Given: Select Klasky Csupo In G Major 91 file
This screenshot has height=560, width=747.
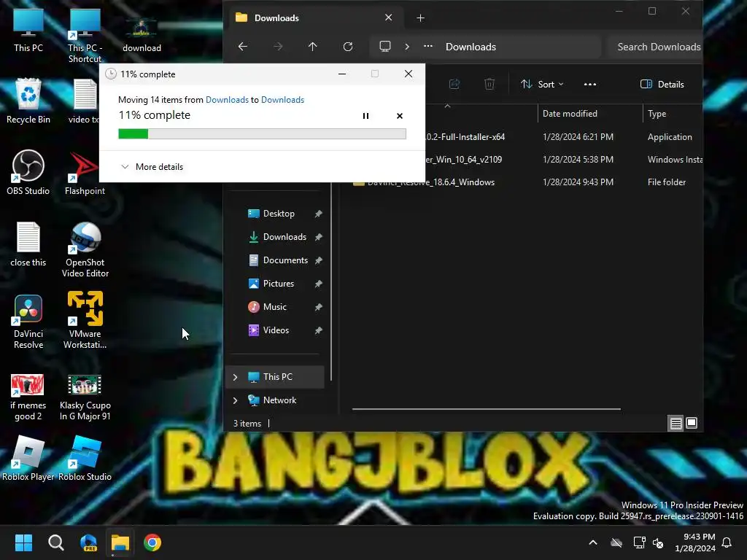Looking at the screenshot, I should pyautogui.click(x=85, y=397).
